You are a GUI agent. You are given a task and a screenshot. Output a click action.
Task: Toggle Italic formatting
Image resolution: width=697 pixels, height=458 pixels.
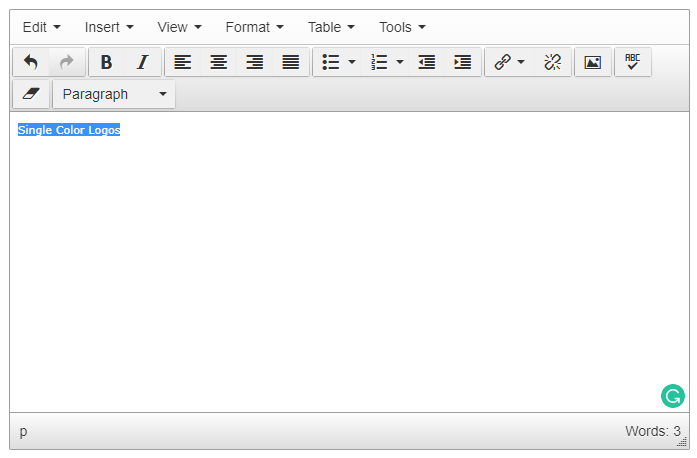pos(142,62)
